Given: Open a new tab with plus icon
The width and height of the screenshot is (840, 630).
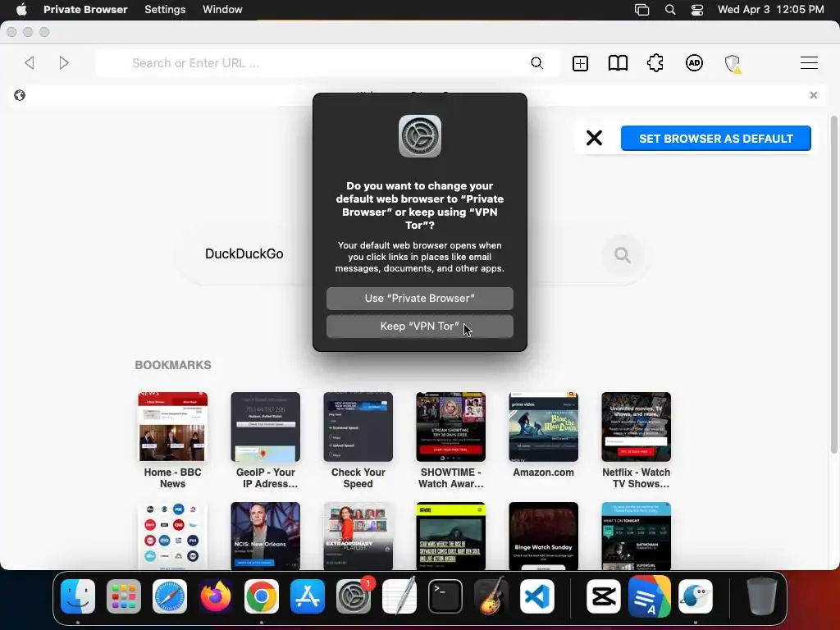Looking at the screenshot, I should [x=580, y=63].
